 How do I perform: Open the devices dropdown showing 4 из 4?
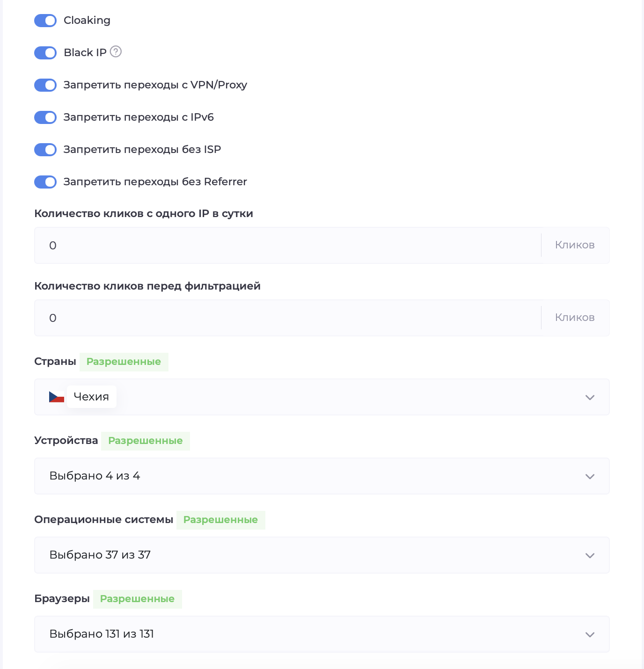pos(322,476)
